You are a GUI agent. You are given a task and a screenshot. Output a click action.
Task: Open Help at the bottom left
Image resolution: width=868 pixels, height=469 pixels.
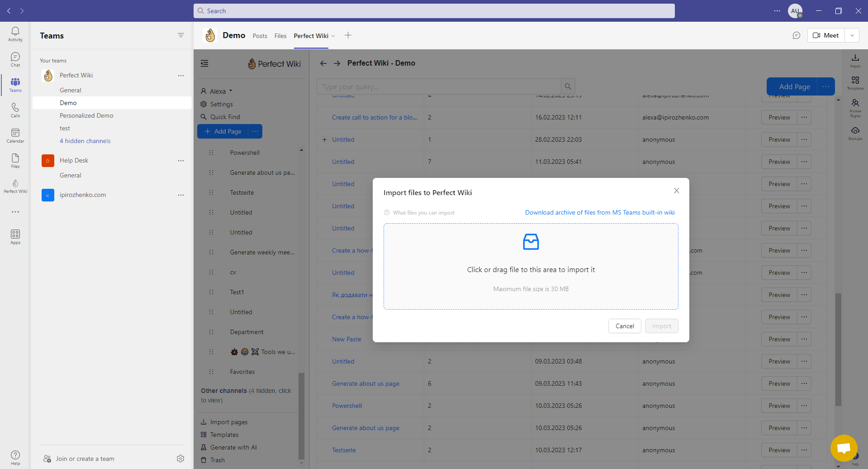click(x=15, y=458)
